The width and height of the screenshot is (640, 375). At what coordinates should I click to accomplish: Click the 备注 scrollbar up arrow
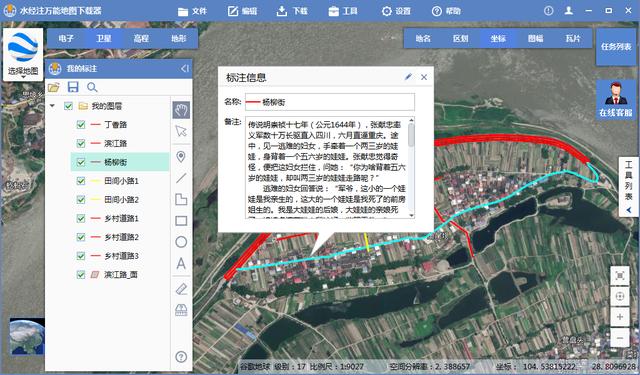click(x=411, y=120)
